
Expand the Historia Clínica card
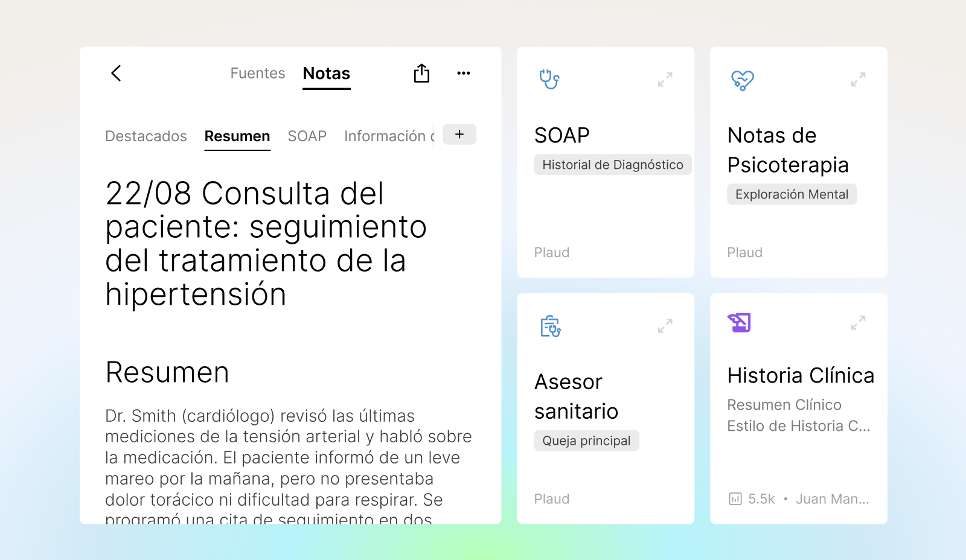click(858, 323)
